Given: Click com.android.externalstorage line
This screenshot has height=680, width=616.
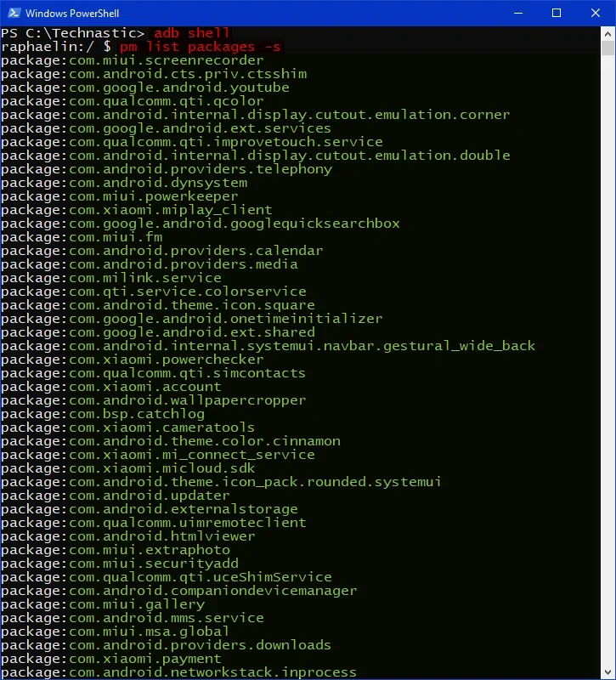Looking at the screenshot, I should pos(150,508).
